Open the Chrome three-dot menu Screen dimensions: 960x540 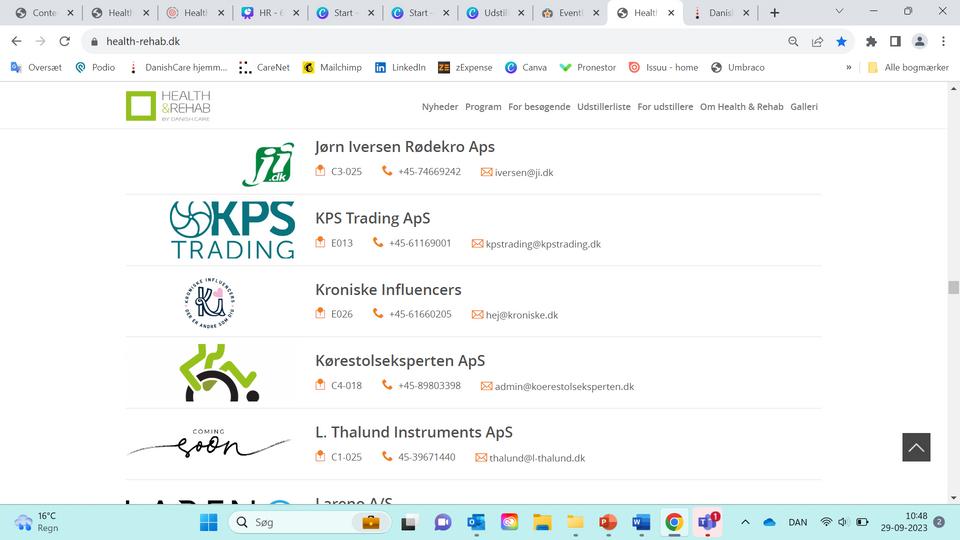point(943,41)
